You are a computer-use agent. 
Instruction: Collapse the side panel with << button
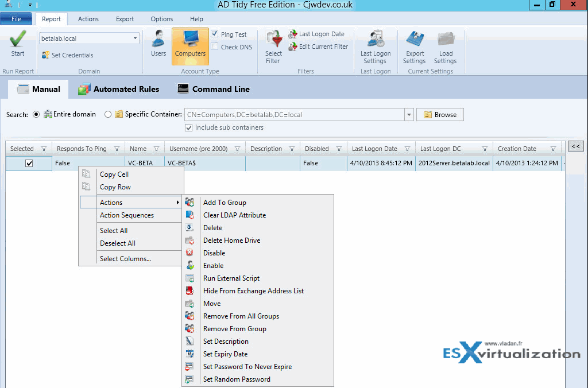(575, 146)
